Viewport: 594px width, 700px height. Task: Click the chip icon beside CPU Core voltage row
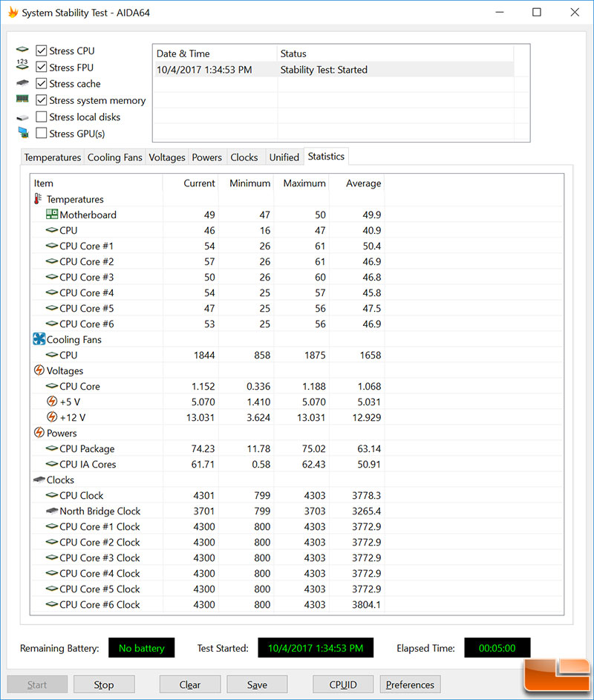click(x=52, y=386)
